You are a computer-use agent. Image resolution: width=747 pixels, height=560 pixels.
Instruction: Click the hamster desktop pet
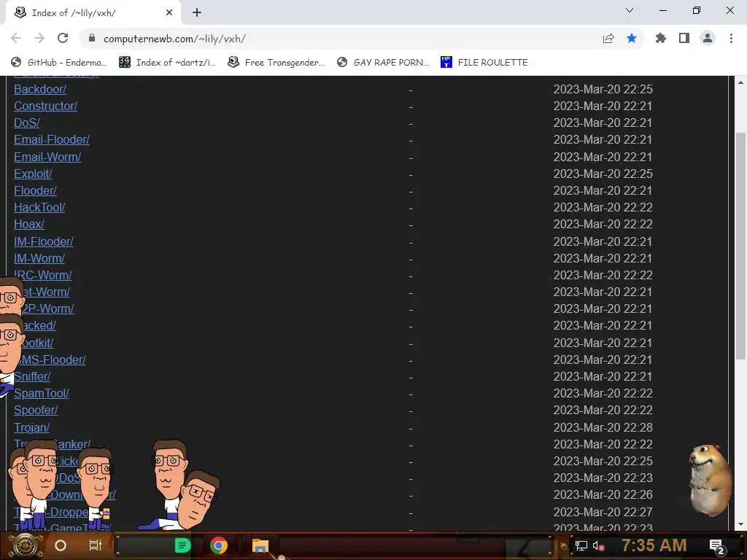tap(710, 478)
